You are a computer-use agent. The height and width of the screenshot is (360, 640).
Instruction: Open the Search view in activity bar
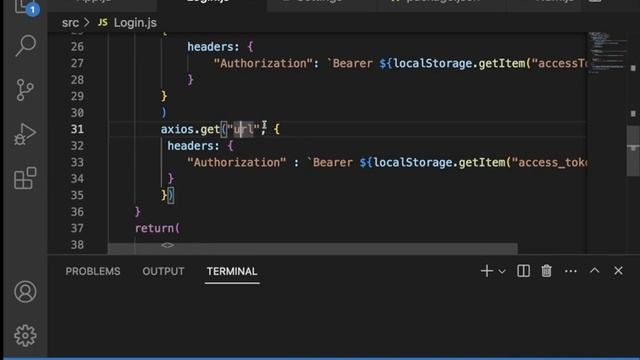click(25, 45)
